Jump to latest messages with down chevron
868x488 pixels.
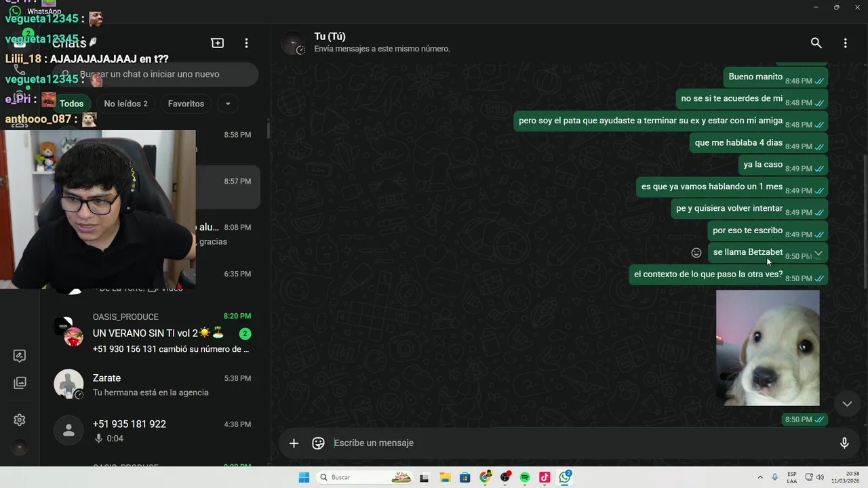847,403
